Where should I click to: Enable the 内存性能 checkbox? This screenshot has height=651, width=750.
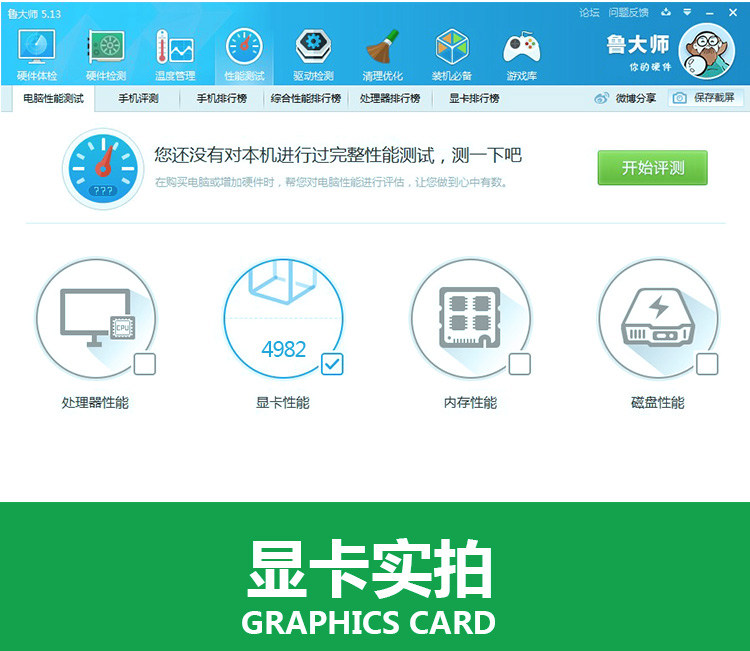520,364
